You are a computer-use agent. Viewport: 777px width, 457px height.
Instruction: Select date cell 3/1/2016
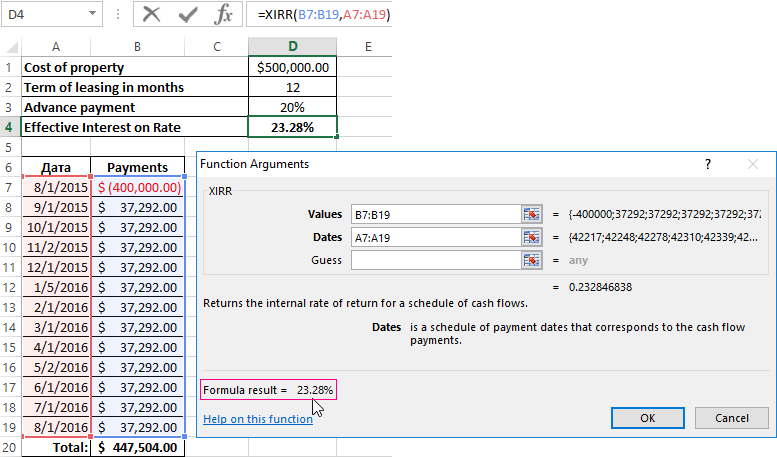pyautogui.click(x=56, y=327)
